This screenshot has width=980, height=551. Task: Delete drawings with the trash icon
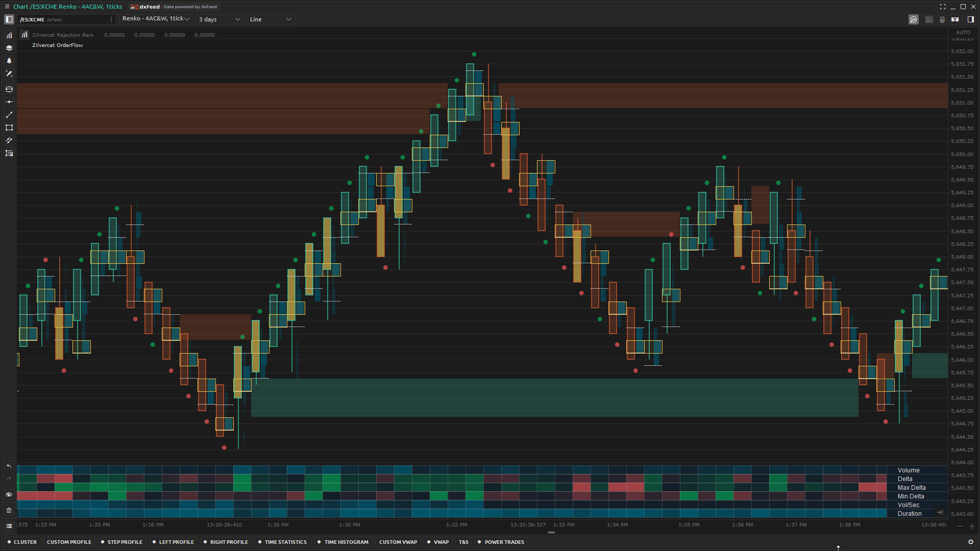tap(9, 510)
